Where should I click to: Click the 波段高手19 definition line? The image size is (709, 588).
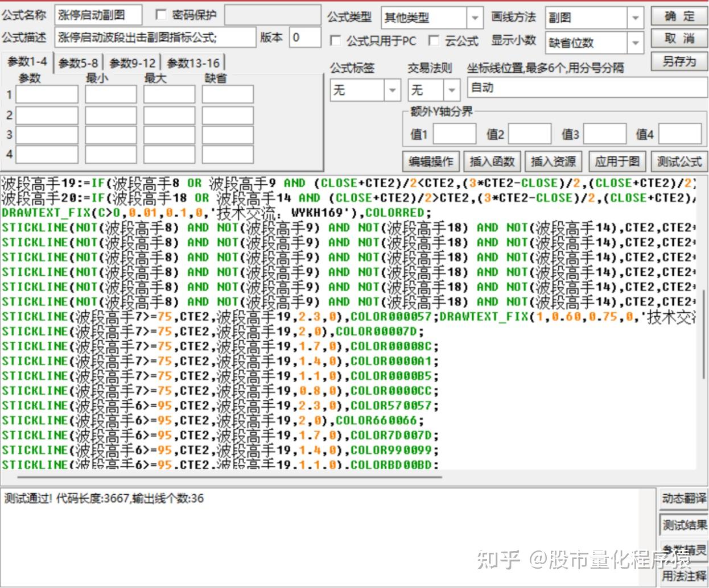(x=349, y=183)
